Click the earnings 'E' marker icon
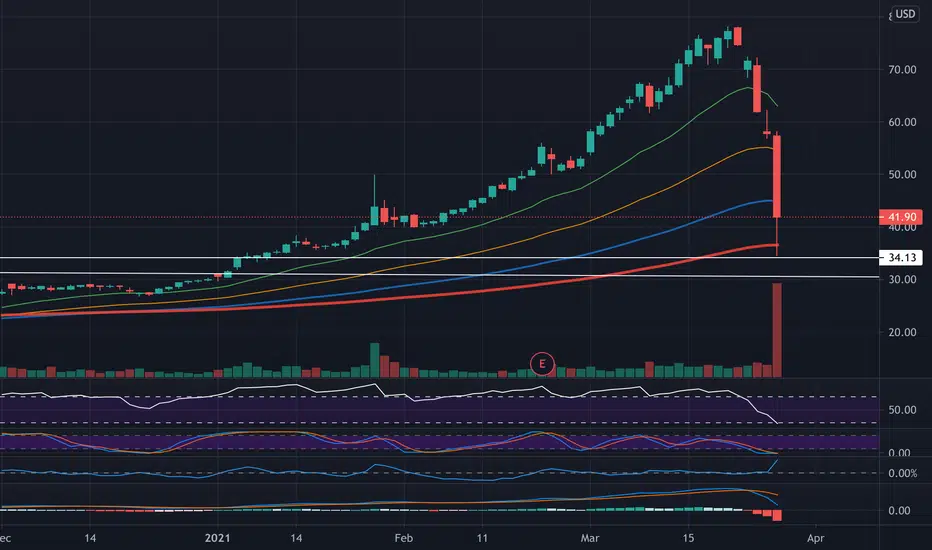 pyautogui.click(x=542, y=363)
